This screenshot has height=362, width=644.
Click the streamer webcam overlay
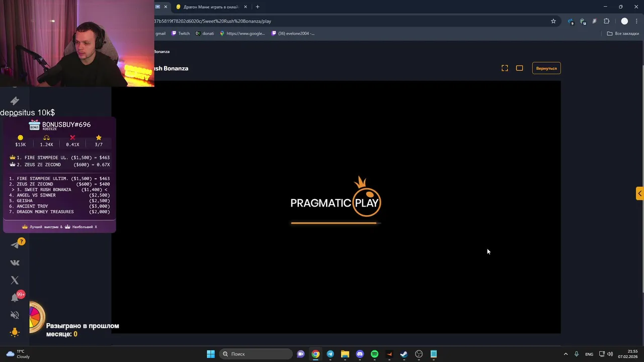click(x=77, y=43)
